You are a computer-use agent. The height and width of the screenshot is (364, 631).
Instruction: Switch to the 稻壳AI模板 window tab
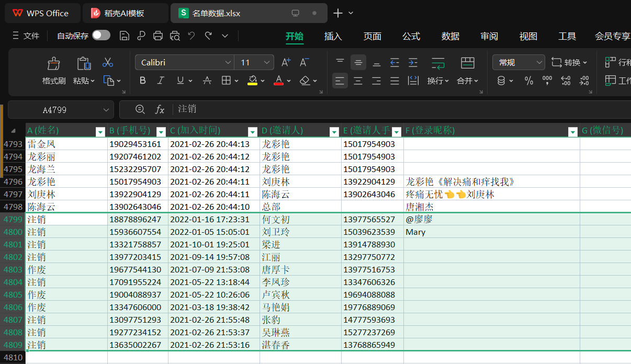[126, 13]
